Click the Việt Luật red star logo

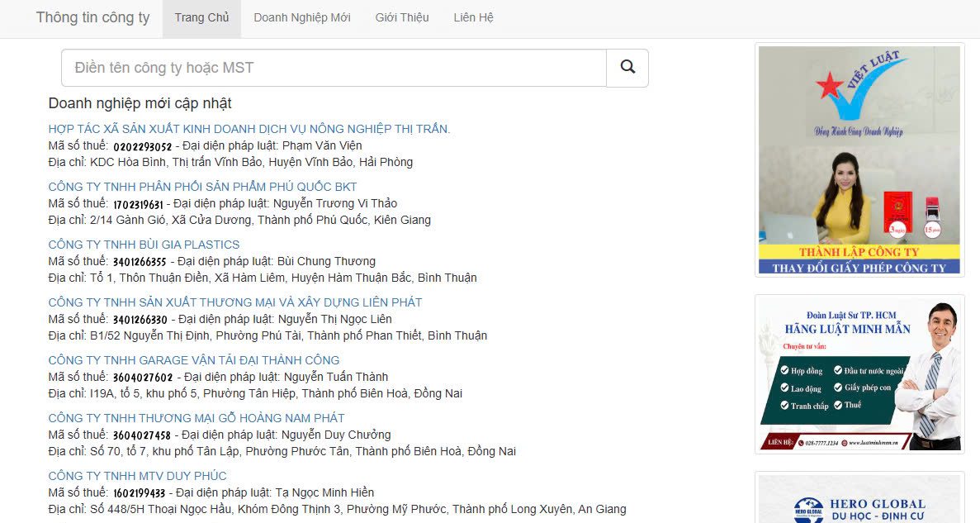tap(828, 85)
